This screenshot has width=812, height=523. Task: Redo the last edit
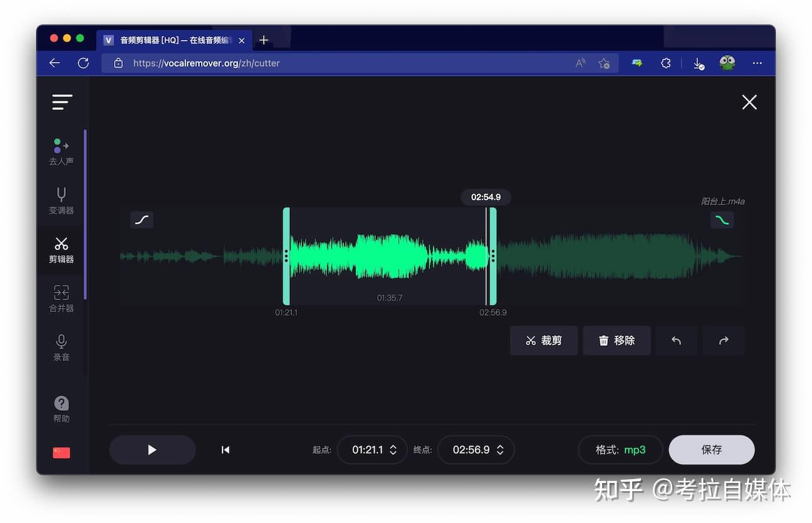(724, 340)
